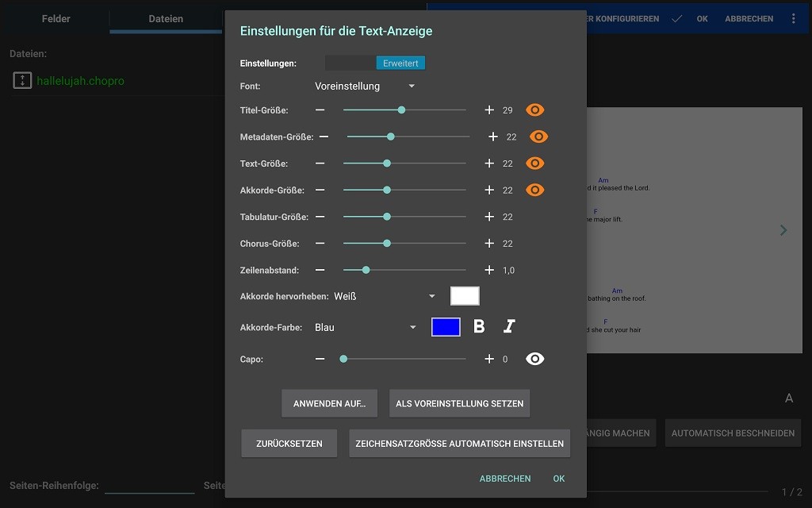Toggle Akkorde-Größe visibility eye
Screen dimensions: 812x508
535,190
